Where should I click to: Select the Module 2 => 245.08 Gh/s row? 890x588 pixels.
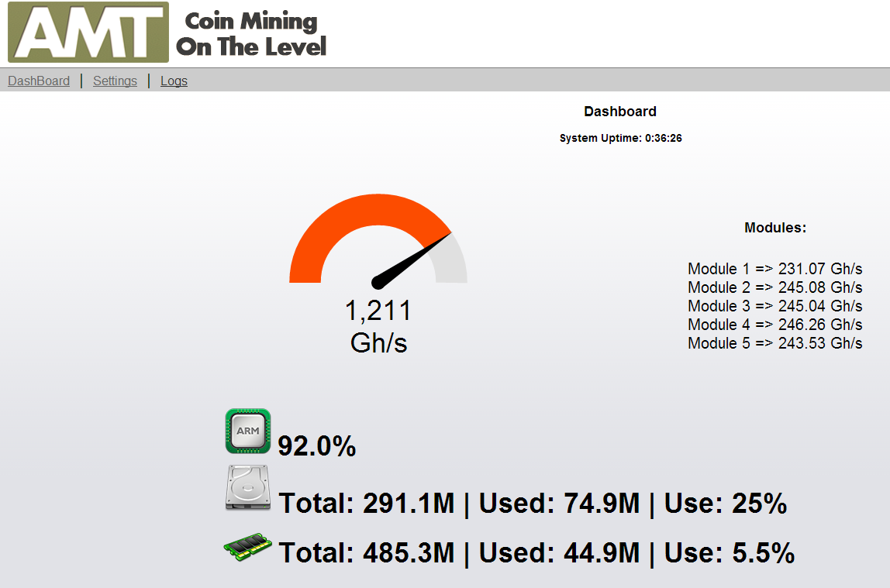774,287
